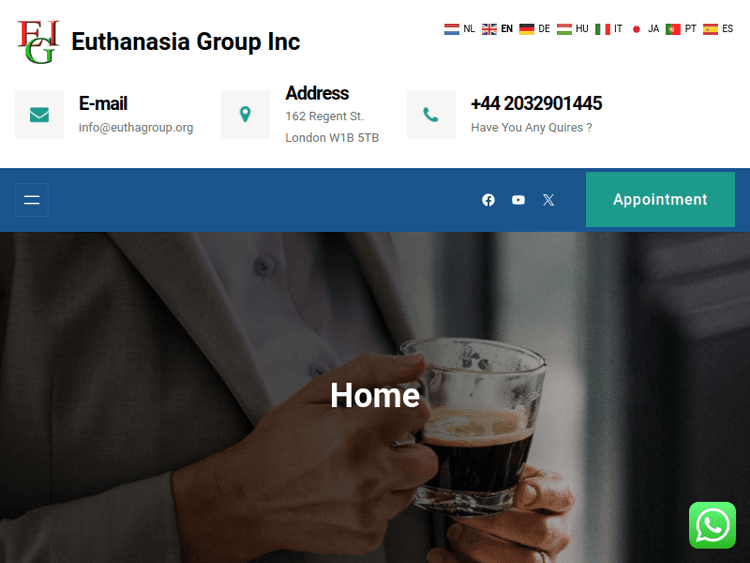Click the info@euthagroup.org email link

click(136, 128)
